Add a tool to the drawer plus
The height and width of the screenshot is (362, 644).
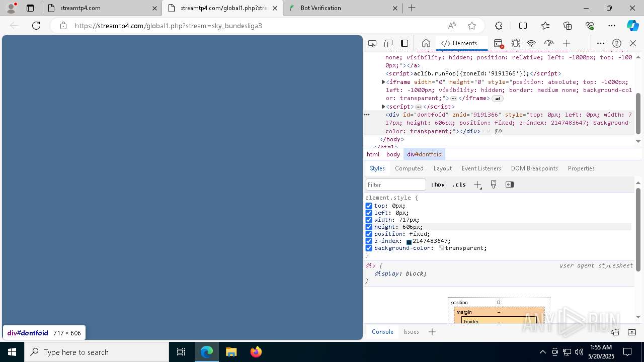432,332
